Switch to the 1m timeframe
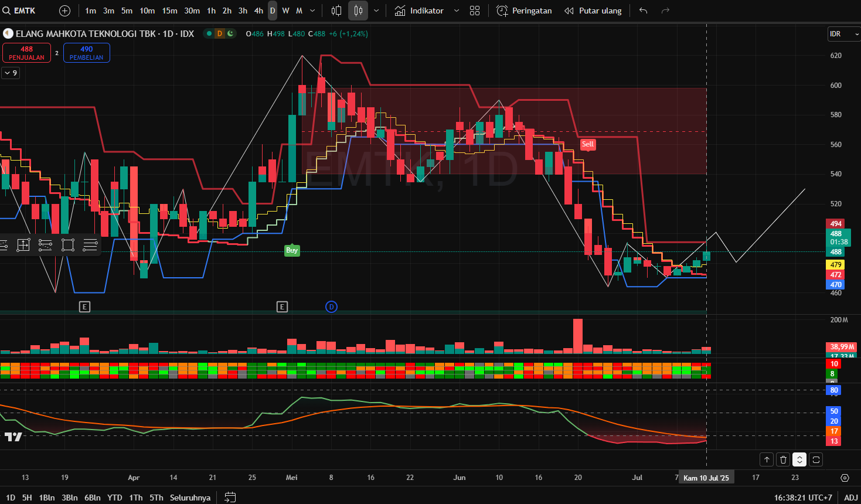Viewport: 861px width, 504px height. (x=90, y=11)
